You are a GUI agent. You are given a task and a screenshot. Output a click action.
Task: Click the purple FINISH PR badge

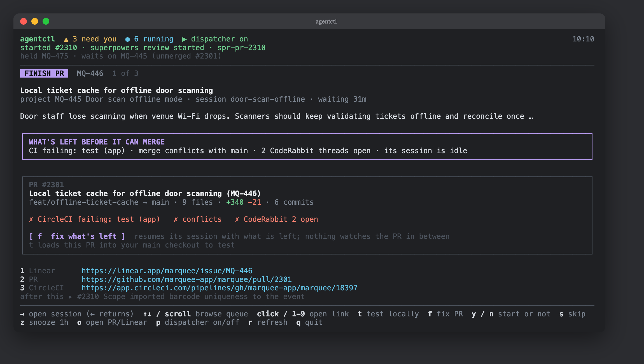click(x=44, y=73)
